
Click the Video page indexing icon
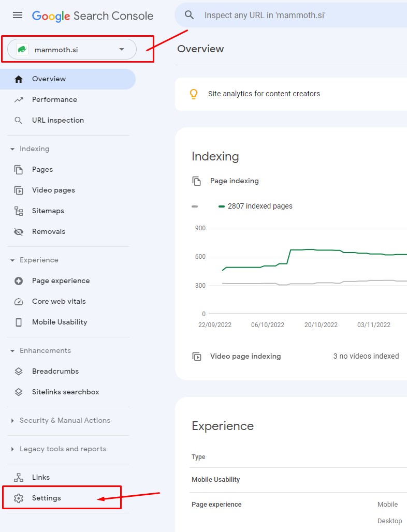point(197,357)
